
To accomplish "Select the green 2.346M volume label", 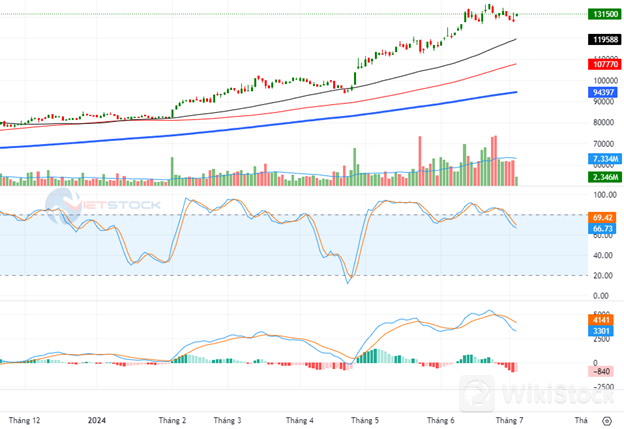I will (x=603, y=177).
